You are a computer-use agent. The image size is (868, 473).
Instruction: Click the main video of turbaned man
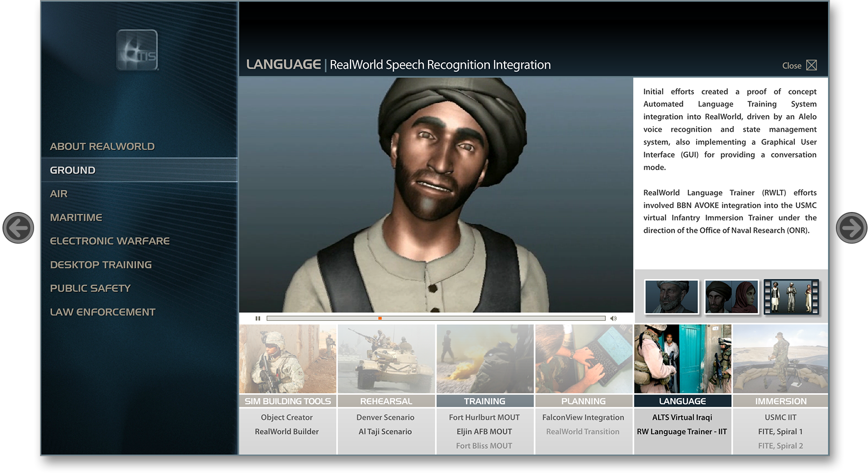pos(436,195)
